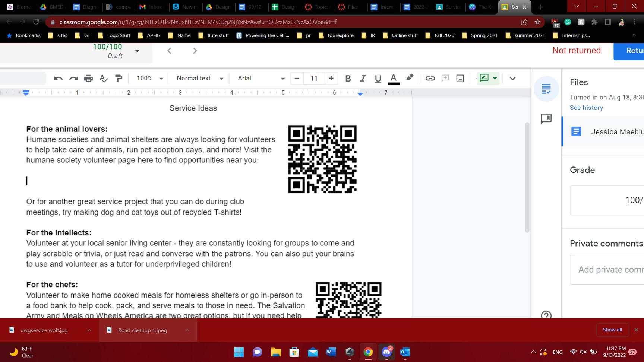644x362 pixels.
Task: Click the Add private comment field
Action: coord(607,269)
